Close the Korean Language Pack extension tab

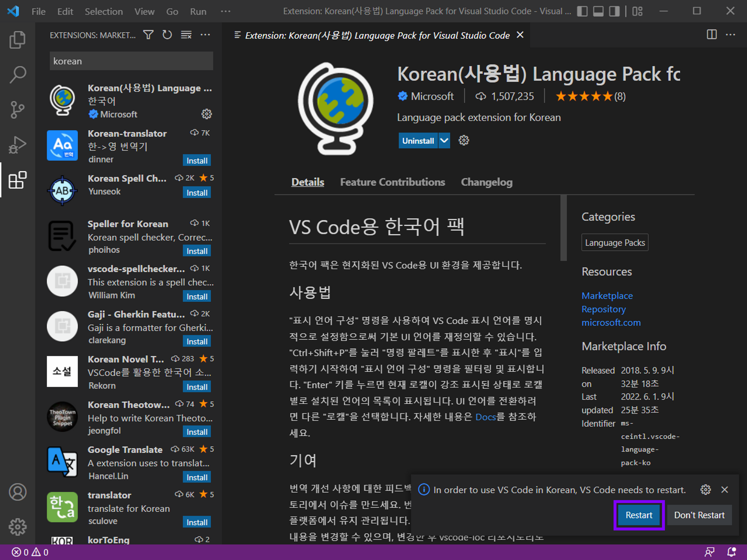coord(520,35)
